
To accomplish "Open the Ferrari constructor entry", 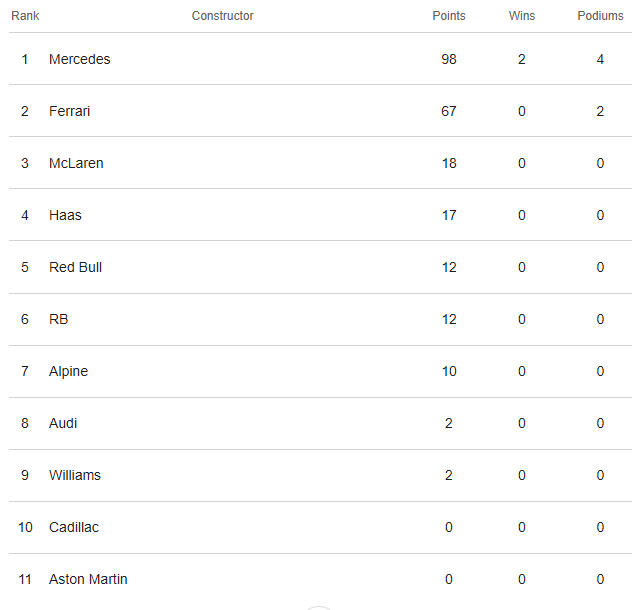I will [x=70, y=111].
